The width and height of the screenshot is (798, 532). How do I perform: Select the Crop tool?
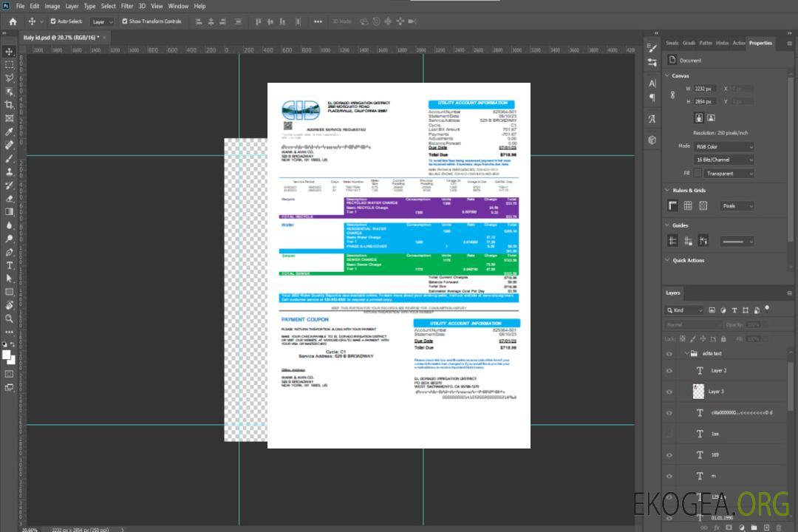coord(10,105)
